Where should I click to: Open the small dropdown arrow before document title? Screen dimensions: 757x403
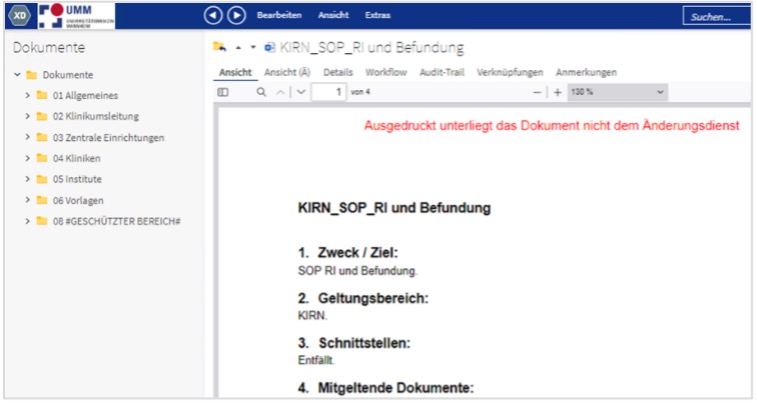click(253, 47)
